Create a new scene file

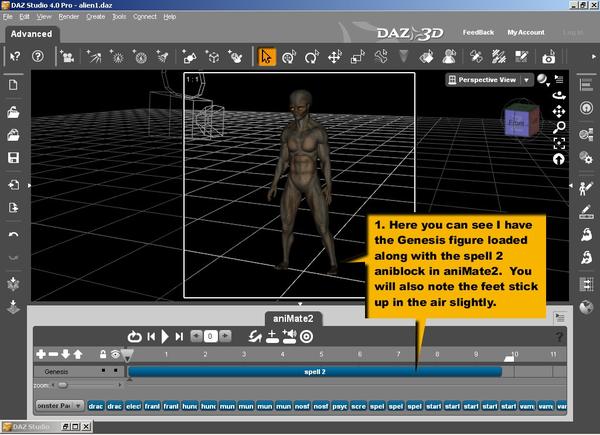[x=13, y=85]
